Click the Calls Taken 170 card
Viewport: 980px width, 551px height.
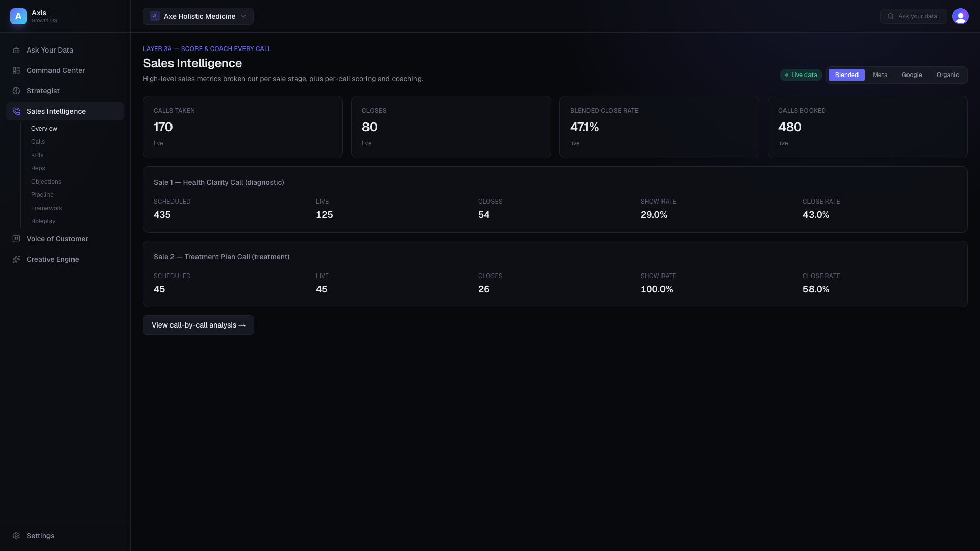tap(243, 127)
